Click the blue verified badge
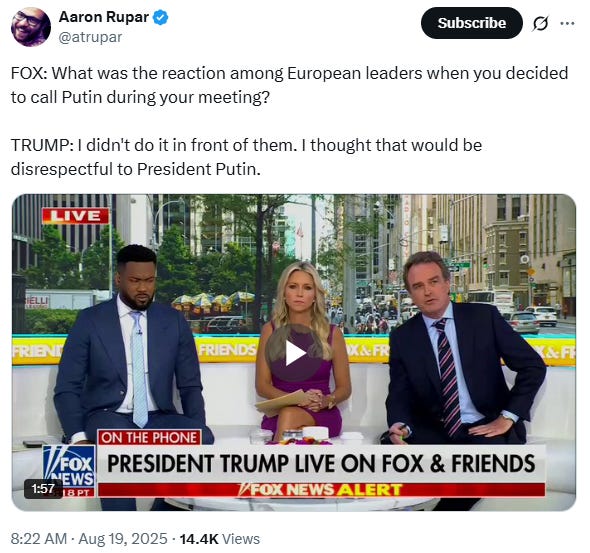This screenshot has width=590, height=553. tap(161, 17)
